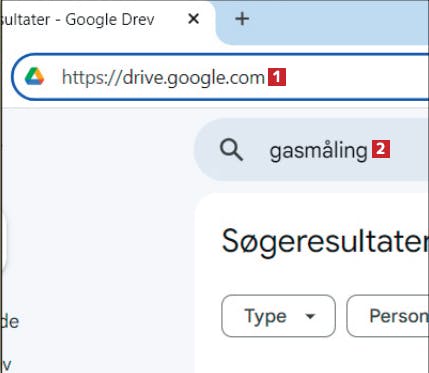Viewport: 429px width, 373px height.
Task: Click empty address bar space after badge 1
Action: (x=357, y=77)
